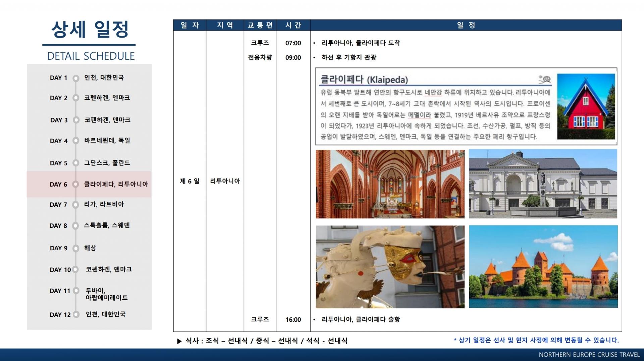Click the DAY 9 해상 entry
This screenshot has height=361, width=644.
tap(73, 248)
